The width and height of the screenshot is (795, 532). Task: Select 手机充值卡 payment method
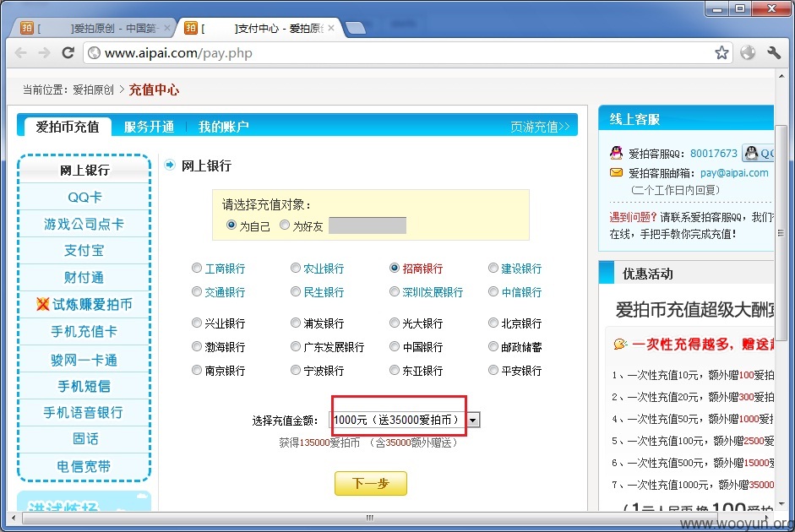tap(84, 331)
